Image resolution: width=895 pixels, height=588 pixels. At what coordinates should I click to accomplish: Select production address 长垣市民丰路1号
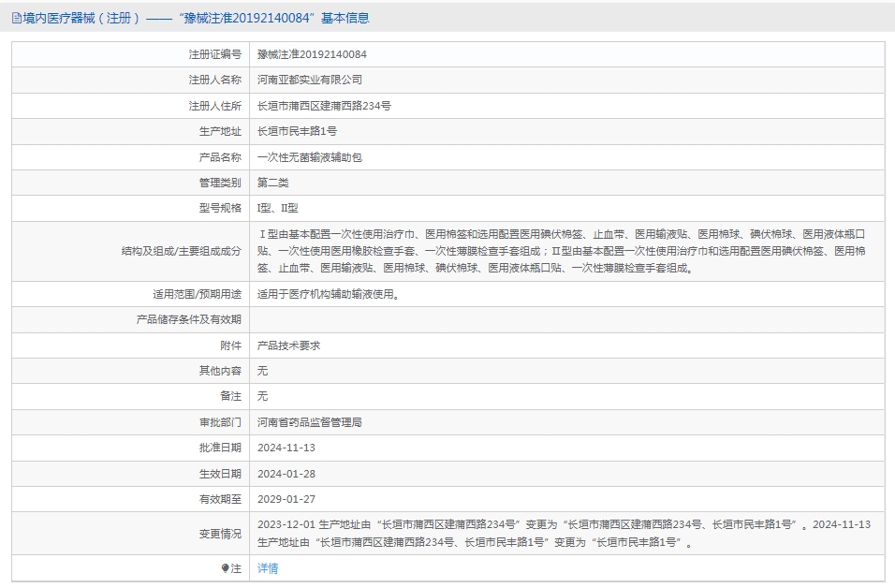coord(297,131)
